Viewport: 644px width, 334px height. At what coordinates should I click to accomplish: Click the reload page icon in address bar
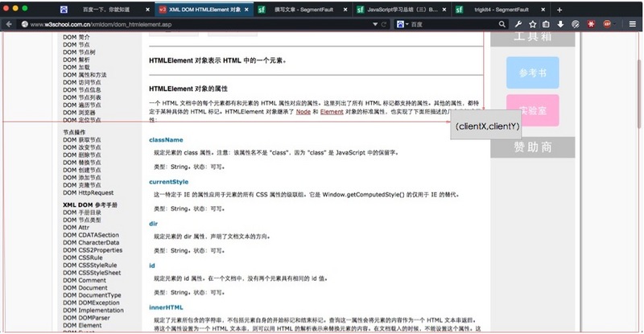(384, 24)
